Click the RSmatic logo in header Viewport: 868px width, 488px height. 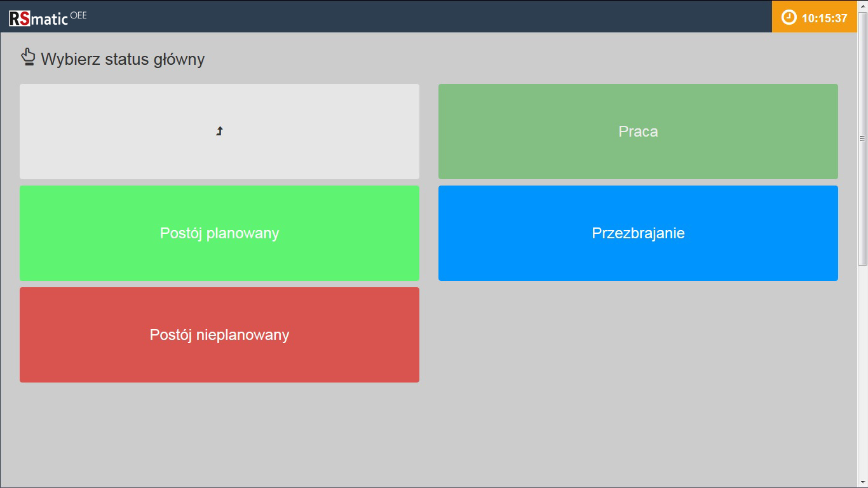click(39, 18)
